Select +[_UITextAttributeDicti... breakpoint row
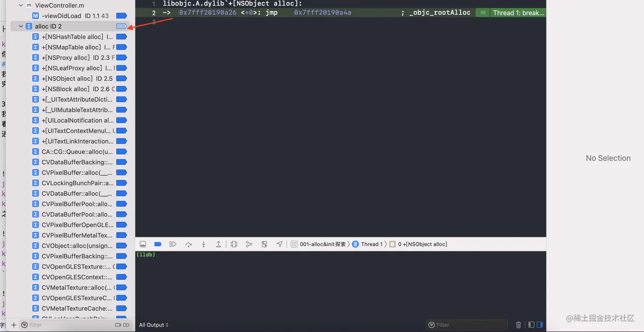This screenshot has height=332, width=644. click(70, 99)
